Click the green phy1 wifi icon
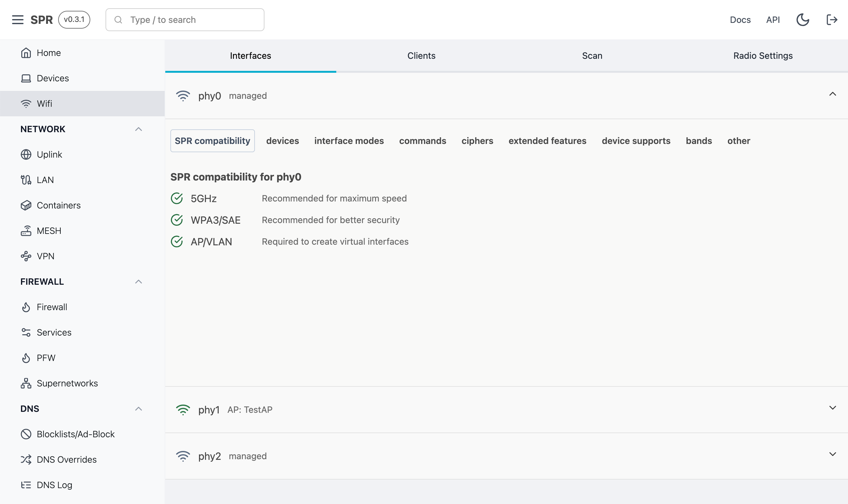Image resolution: width=848 pixels, height=504 pixels. 183,410
